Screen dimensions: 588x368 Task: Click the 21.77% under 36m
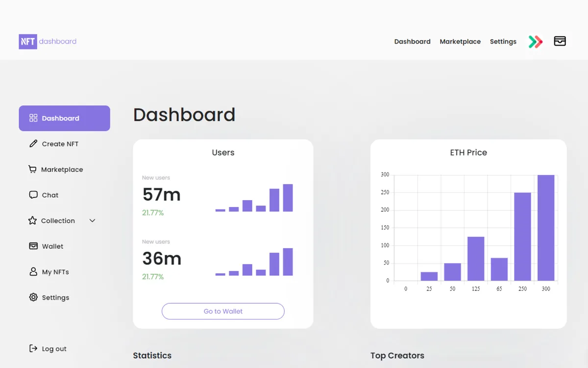153,277
